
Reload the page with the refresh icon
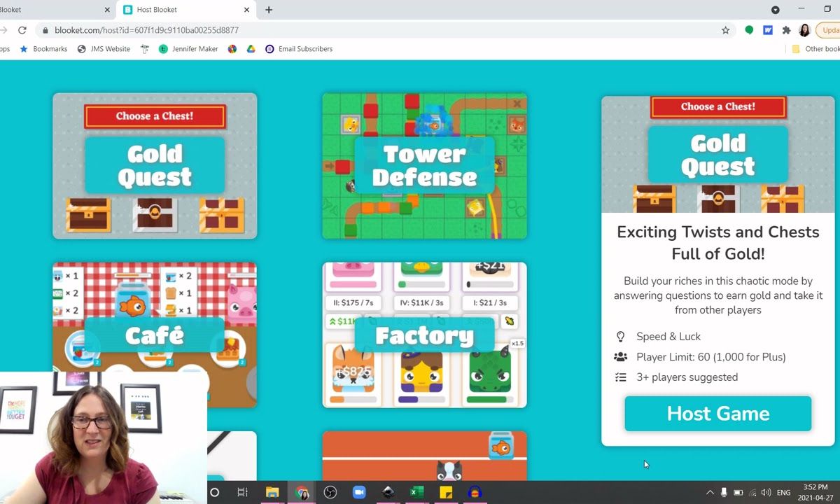coord(22,30)
